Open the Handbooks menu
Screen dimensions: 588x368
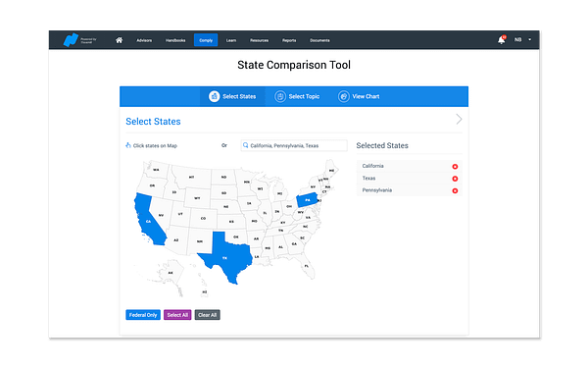[175, 40]
